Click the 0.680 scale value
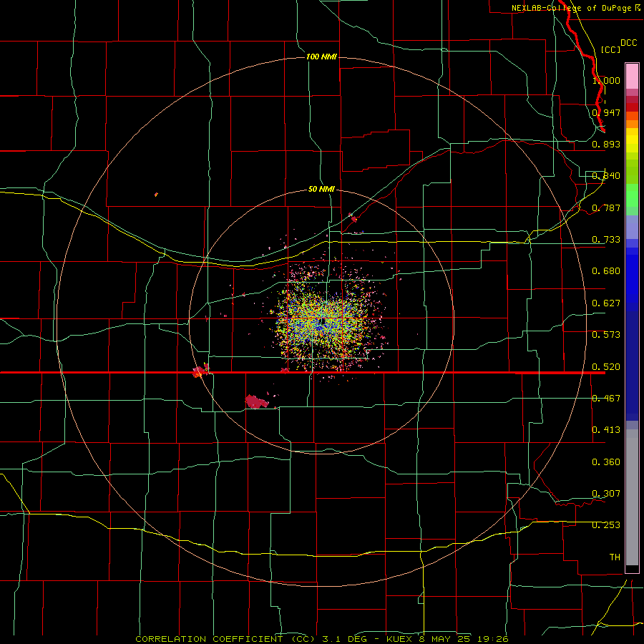This screenshot has width=644, height=644. [x=606, y=271]
